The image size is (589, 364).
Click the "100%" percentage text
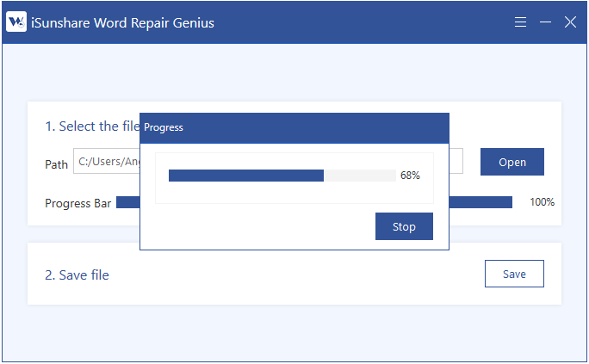[542, 202]
